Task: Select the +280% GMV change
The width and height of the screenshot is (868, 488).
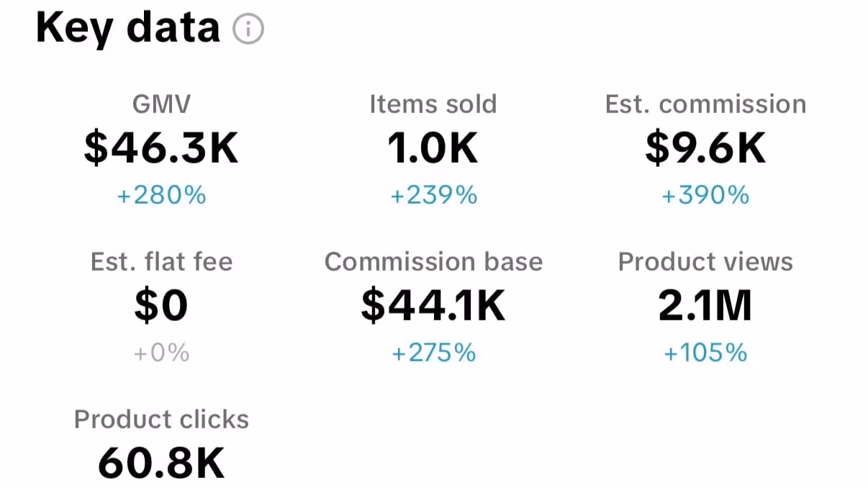Action: tap(161, 195)
